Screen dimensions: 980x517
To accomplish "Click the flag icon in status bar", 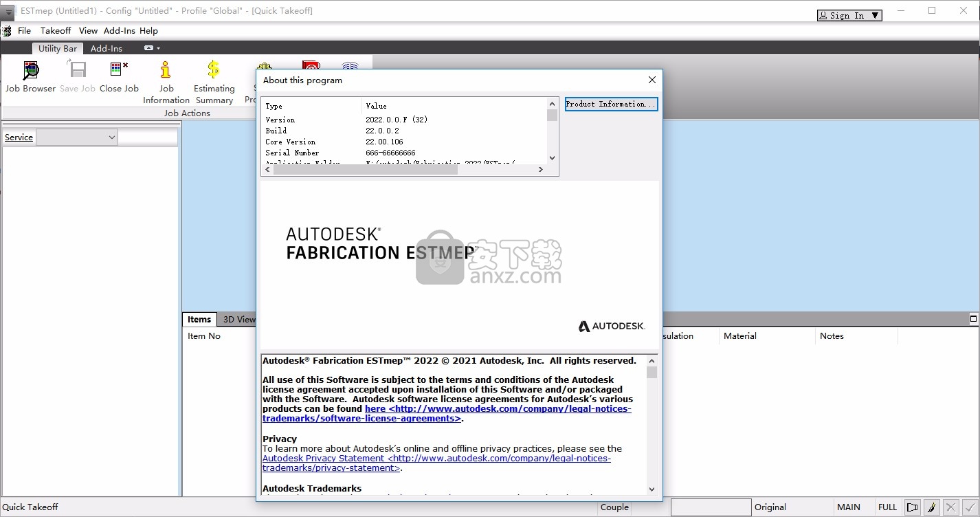I will pos(913,507).
